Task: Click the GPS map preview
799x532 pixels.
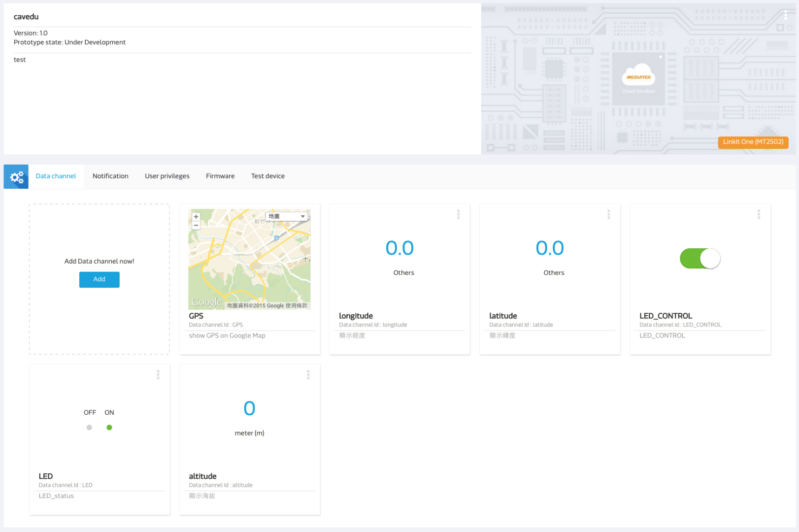Action: 250,259
